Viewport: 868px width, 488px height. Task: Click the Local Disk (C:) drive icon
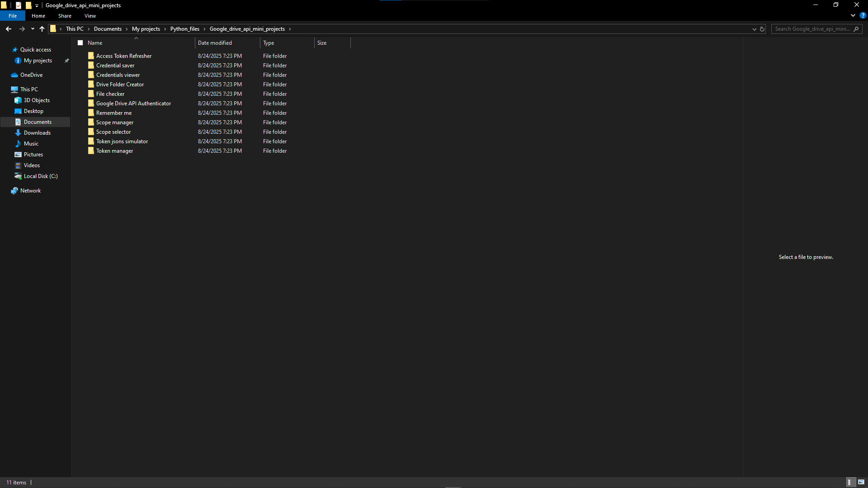point(18,176)
